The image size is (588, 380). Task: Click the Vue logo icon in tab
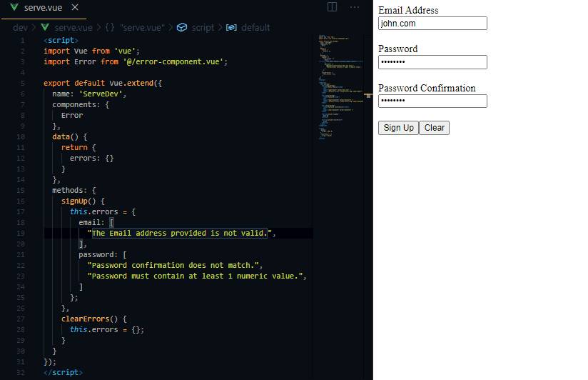click(x=14, y=7)
